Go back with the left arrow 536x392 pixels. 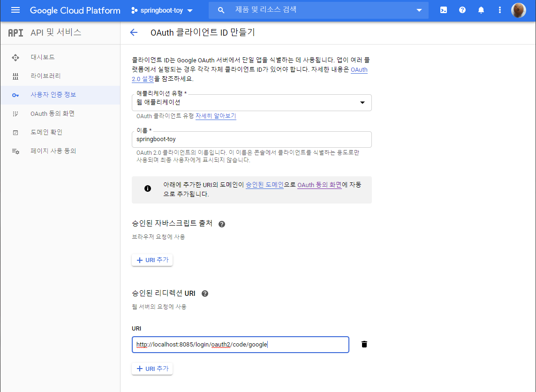(134, 32)
